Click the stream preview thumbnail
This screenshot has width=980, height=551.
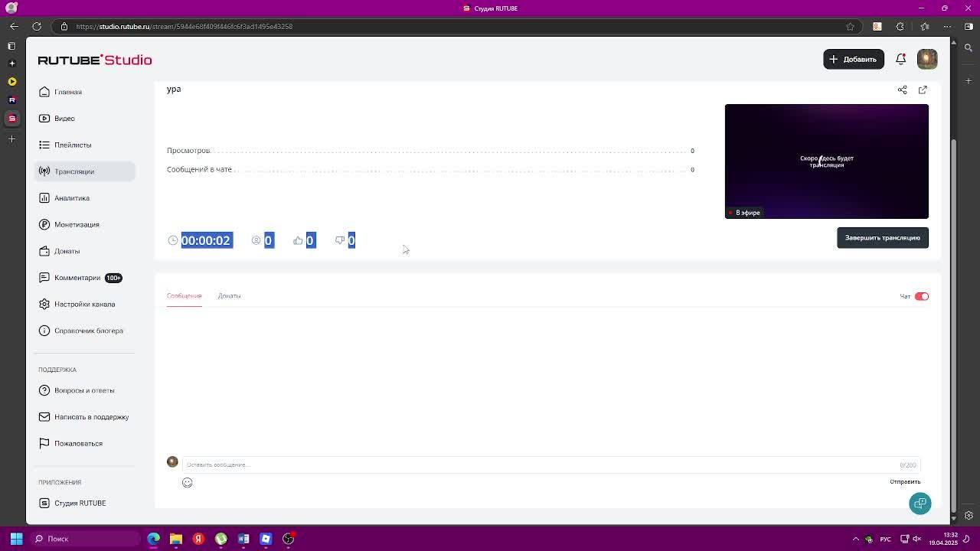coord(826,161)
